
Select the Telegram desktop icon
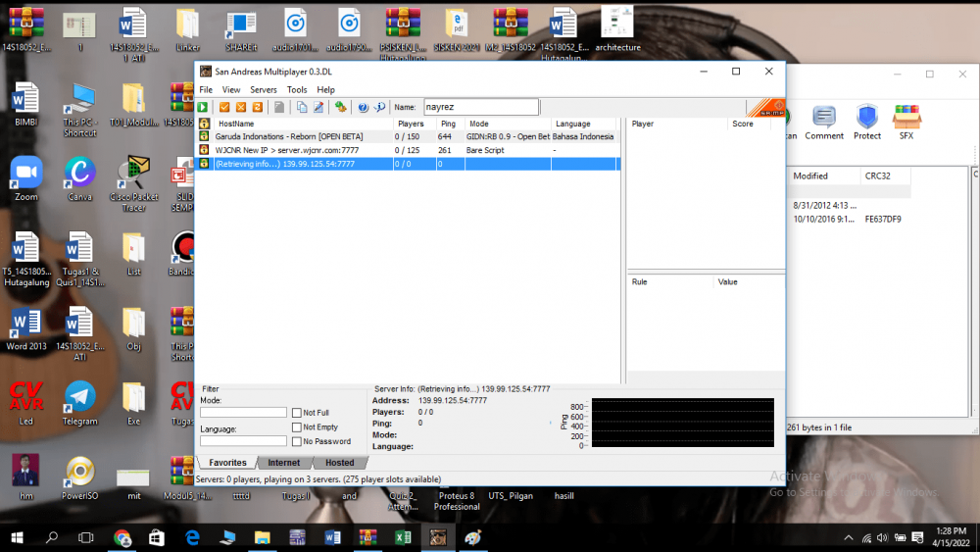[x=80, y=403]
